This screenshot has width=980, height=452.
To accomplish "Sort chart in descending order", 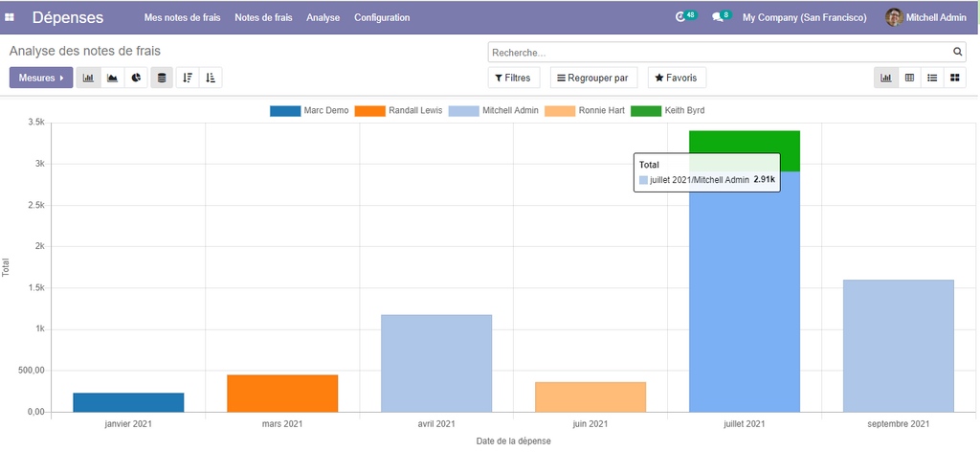I will 187,78.
